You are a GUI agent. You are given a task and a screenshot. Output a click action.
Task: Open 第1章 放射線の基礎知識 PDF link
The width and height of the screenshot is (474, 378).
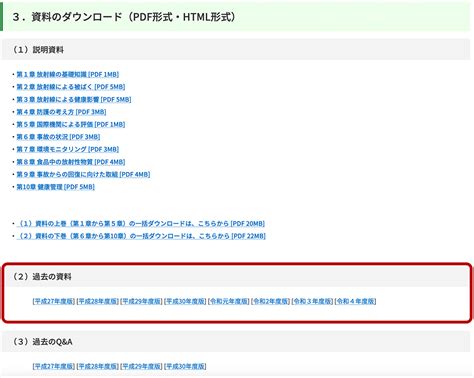tap(68, 74)
